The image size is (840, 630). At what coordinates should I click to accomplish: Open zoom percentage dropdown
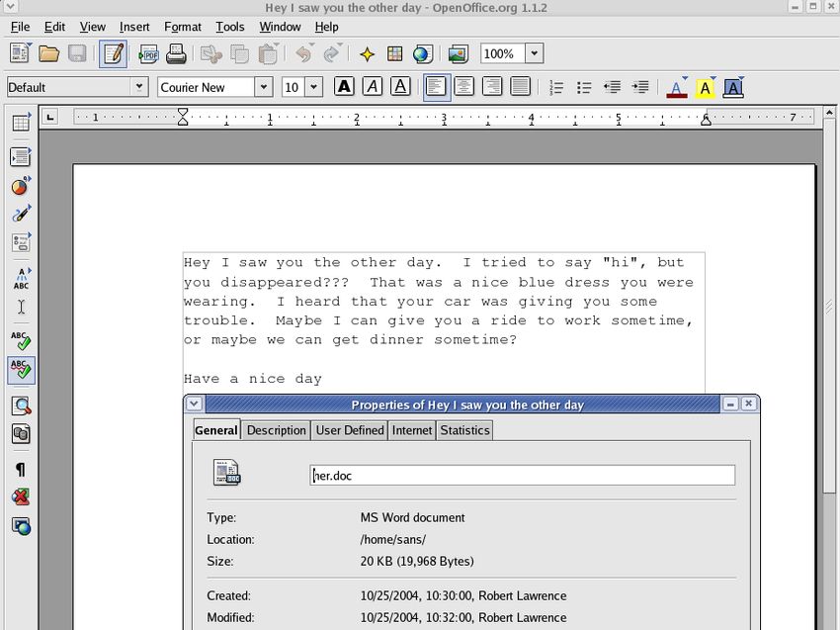click(534, 53)
